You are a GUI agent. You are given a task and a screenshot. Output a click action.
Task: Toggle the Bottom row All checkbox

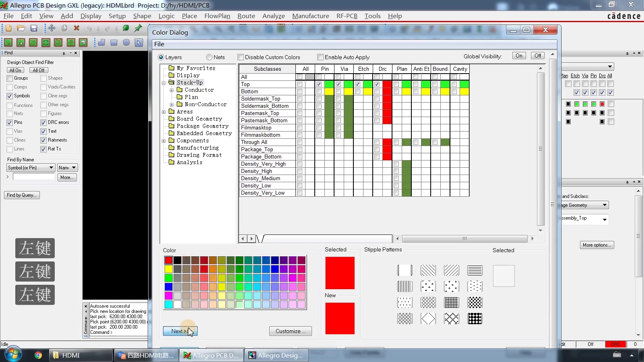point(299,91)
